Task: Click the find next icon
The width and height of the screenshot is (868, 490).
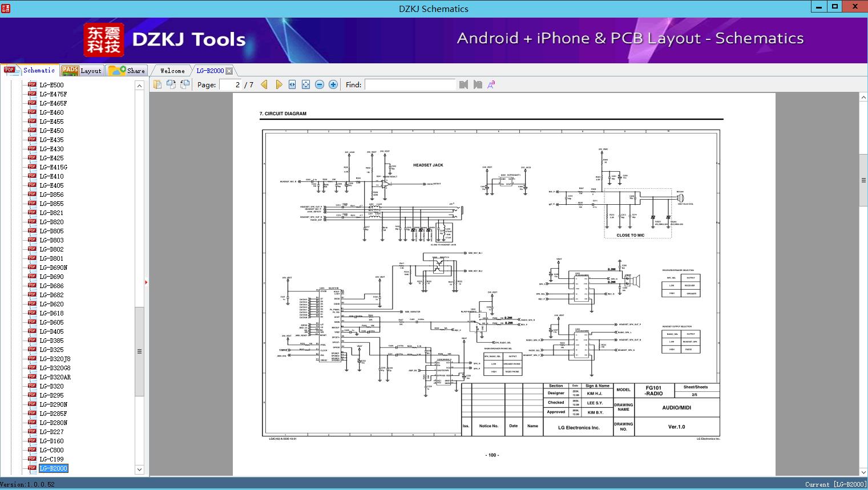Action: pyautogui.click(x=478, y=84)
